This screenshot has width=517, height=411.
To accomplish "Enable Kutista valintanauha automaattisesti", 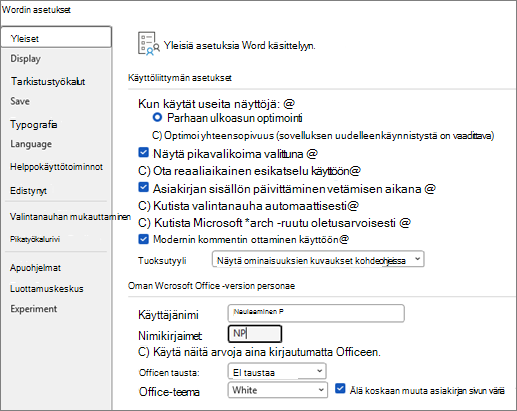I will [x=144, y=206].
